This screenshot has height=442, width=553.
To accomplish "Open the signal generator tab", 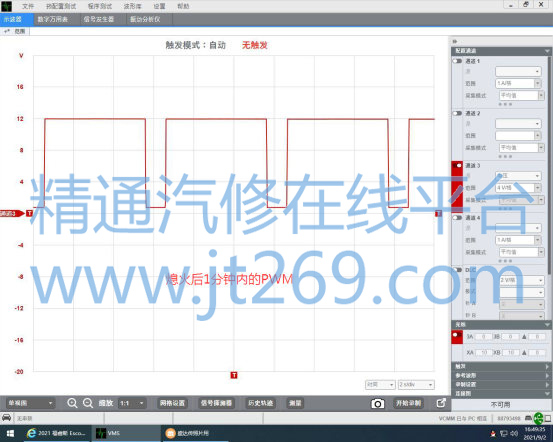I will tap(99, 19).
